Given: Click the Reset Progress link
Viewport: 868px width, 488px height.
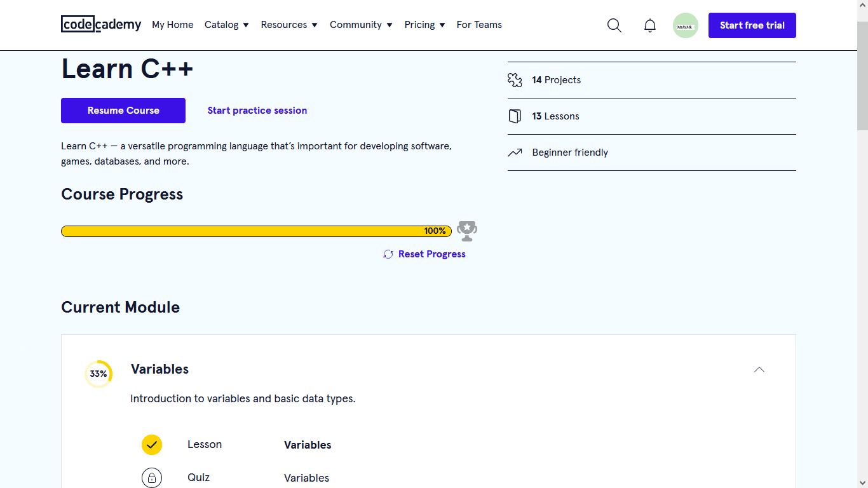Looking at the screenshot, I should [x=432, y=254].
